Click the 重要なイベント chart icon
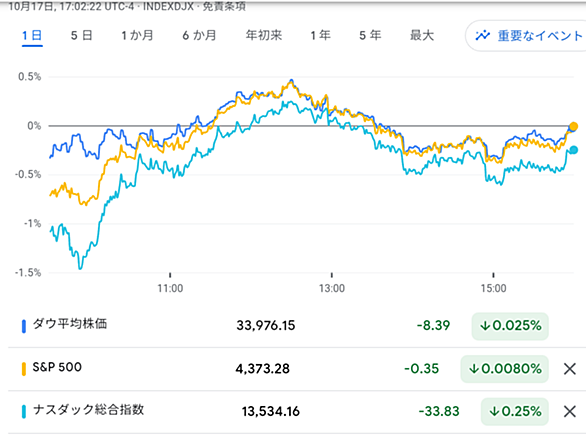 [482, 36]
